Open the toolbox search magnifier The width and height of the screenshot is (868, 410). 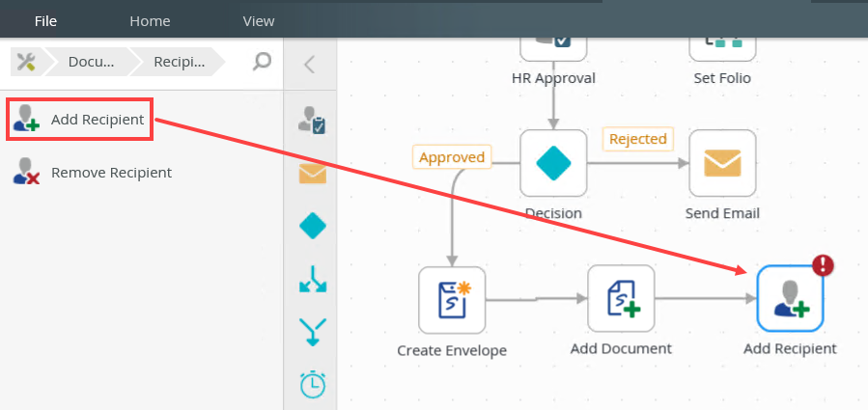click(x=262, y=61)
